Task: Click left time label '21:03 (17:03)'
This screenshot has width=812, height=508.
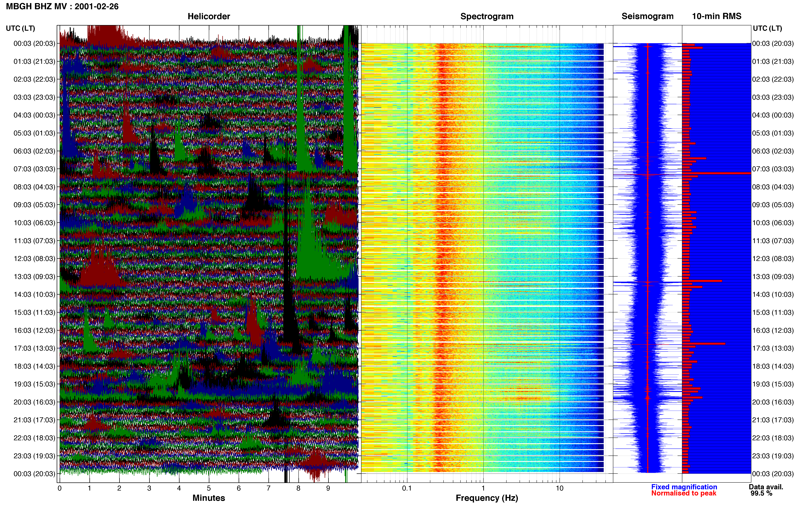Action: point(34,420)
